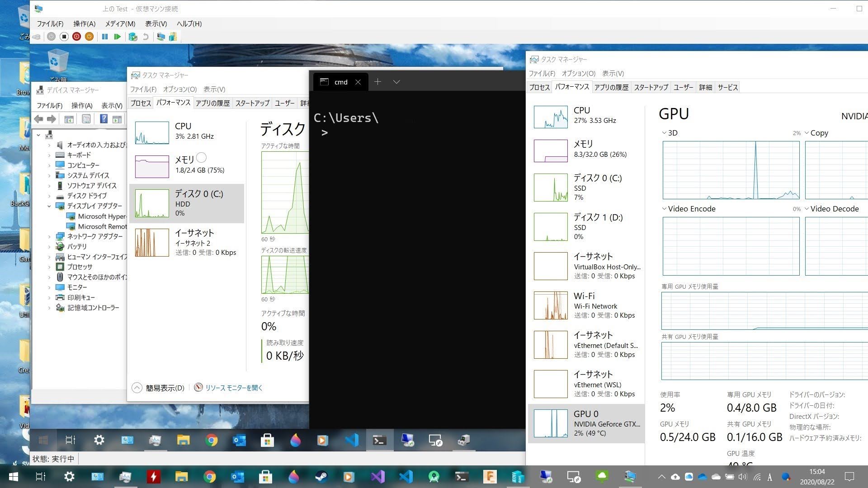Open the メディア(M) menu

coord(120,23)
